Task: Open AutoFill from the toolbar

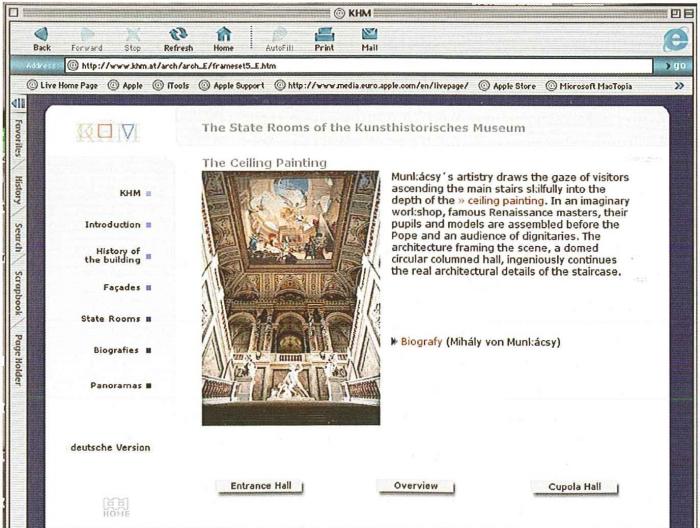Action: click(278, 36)
